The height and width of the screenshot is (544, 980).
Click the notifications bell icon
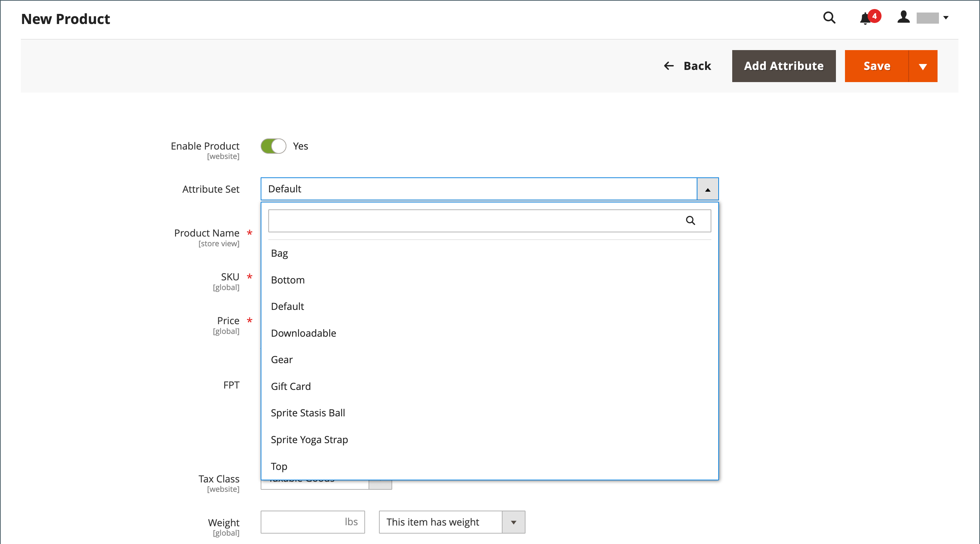pyautogui.click(x=867, y=17)
